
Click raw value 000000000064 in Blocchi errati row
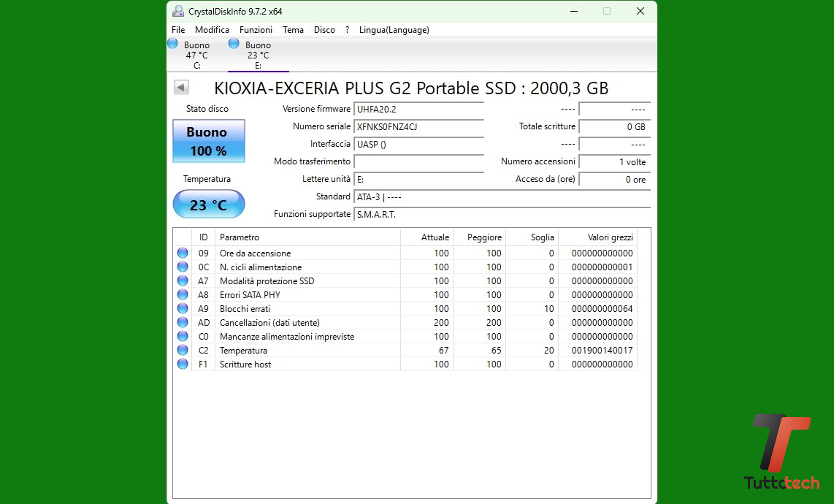(x=602, y=309)
